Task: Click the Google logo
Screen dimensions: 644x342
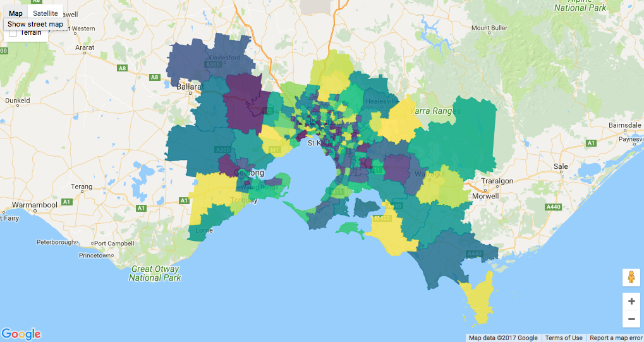Action: 21,334
